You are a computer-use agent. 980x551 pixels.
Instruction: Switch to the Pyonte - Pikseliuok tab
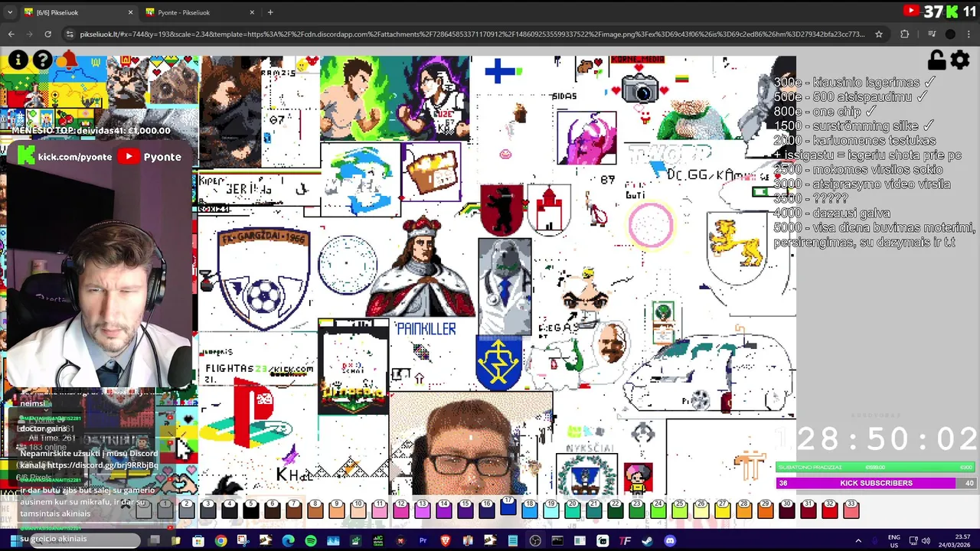tap(201, 12)
